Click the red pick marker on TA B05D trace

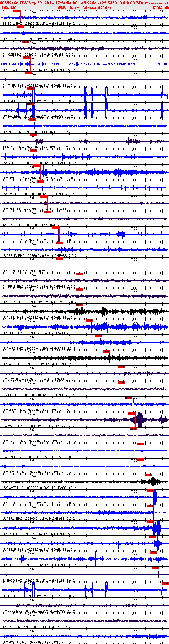(156, 568)
